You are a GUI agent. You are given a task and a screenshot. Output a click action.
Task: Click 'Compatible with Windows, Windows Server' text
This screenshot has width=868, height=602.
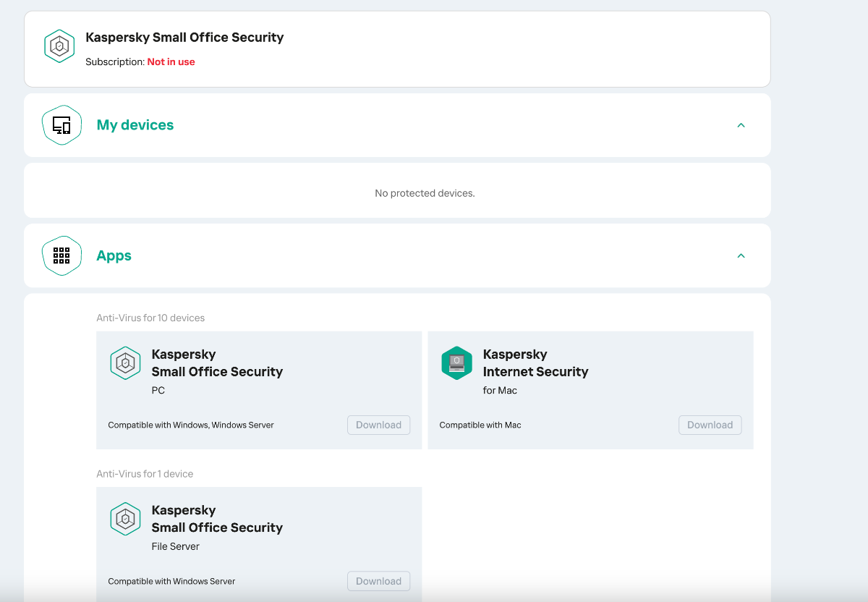click(x=191, y=425)
